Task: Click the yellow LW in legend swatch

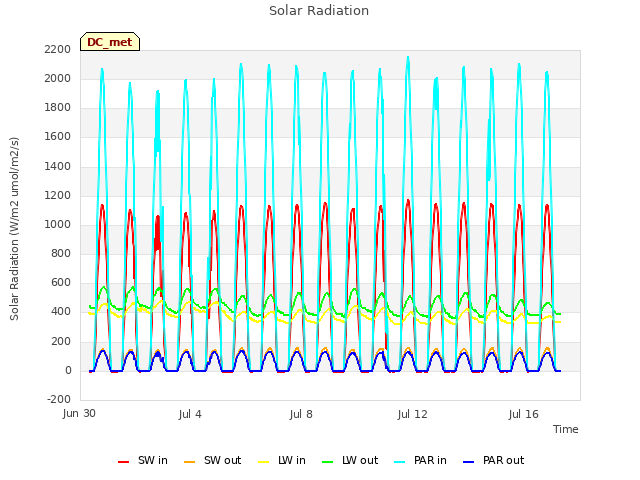Action: pyautogui.click(x=264, y=462)
